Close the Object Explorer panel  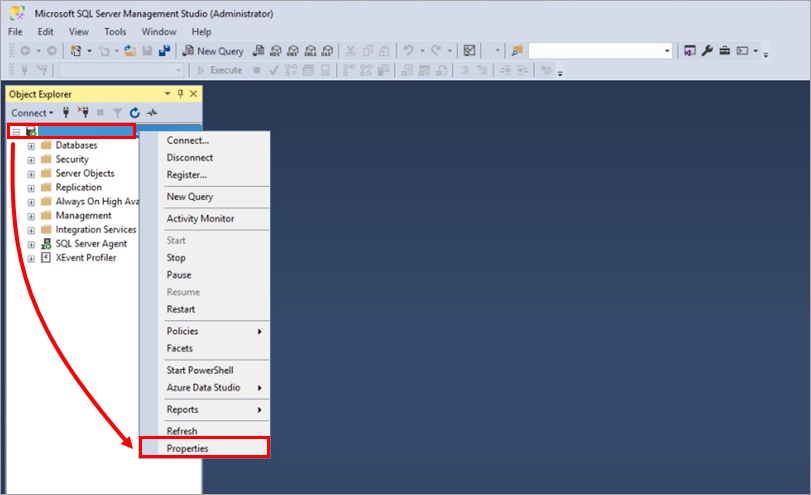tap(193, 94)
